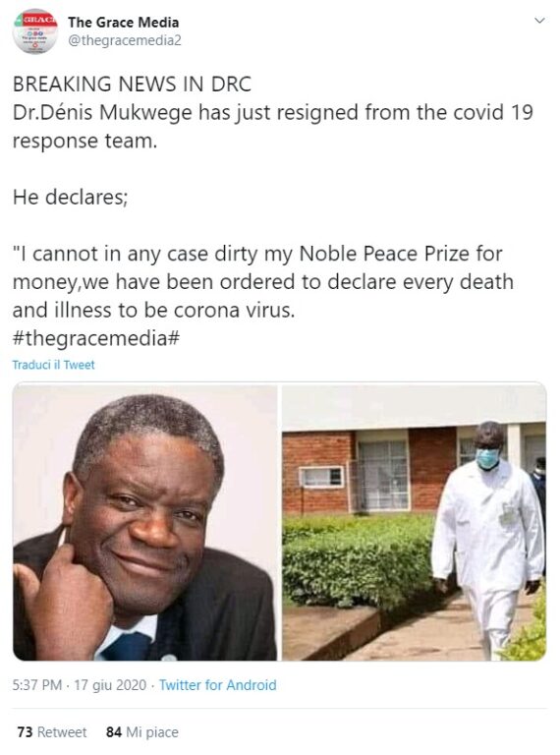Viewport: 560px width, 755px height.
Task: Click the quoted Noble Peace Prize statement
Action: pos(262,282)
